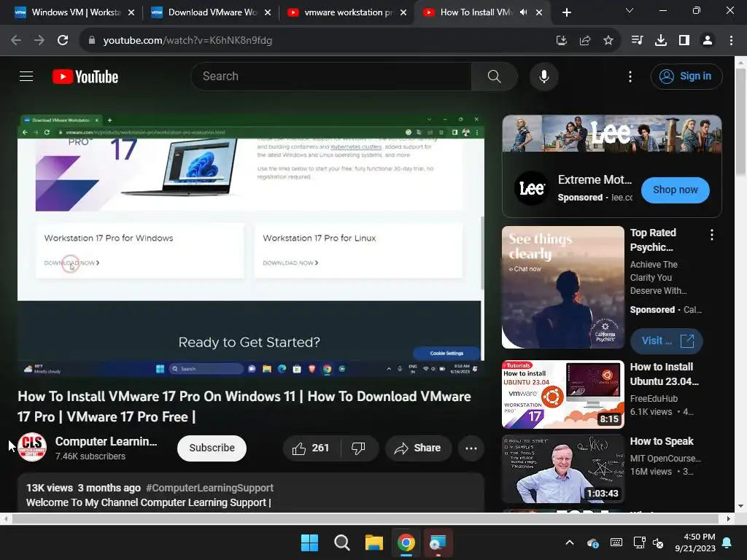Focus the YouTube search field
Screen dimensions: 747x560
click(x=331, y=76)
